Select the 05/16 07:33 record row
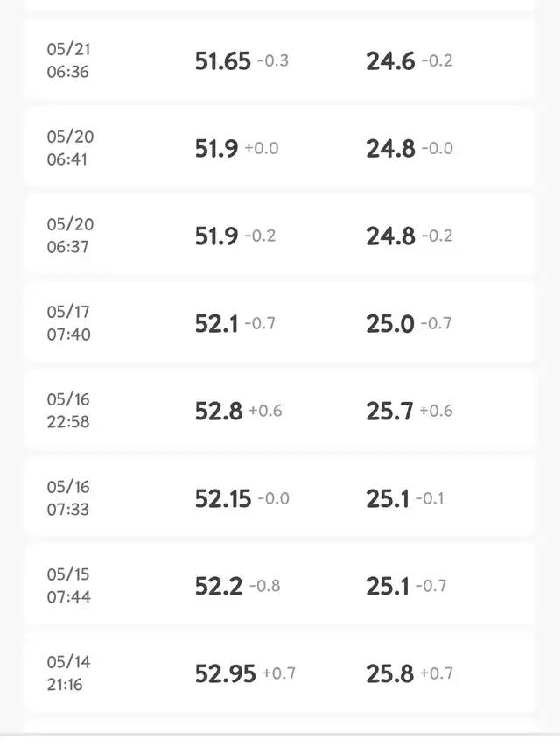560x747 pixels. point(280,497)
